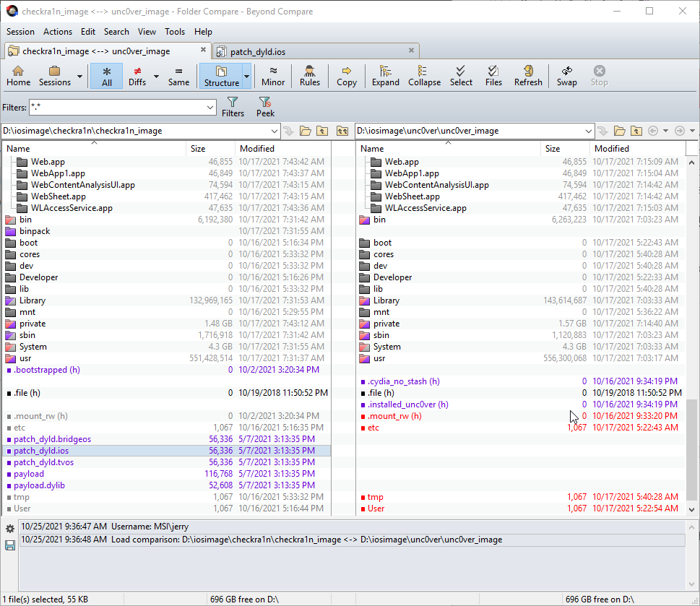Click the Collapse all folders icon
This screenshot has height=606, width=700.
coord(424,76)
